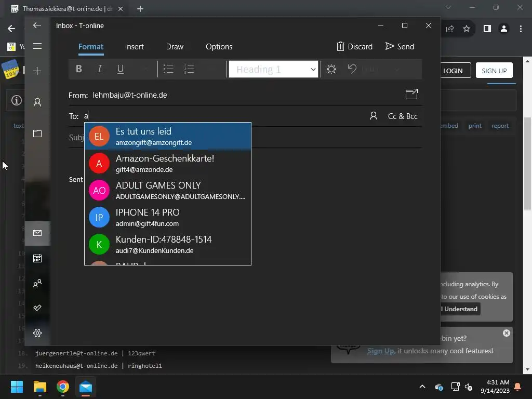
Task: Open the Chrome profile avatar
Action: tap(504, 29)
